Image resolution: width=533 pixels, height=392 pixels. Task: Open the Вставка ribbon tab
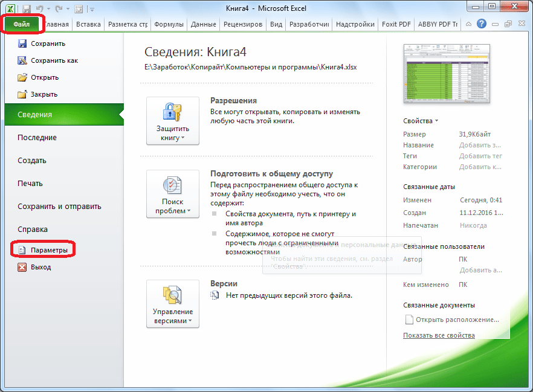(x=88, y=25)
